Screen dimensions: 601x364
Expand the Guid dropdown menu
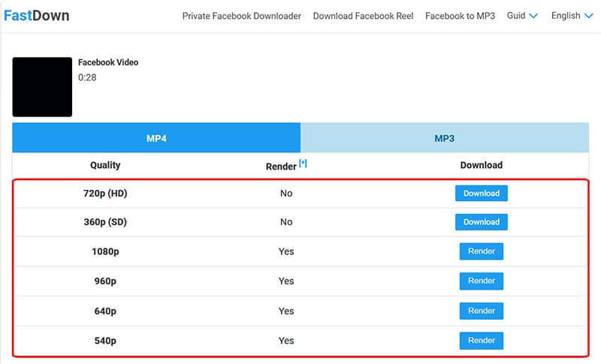tap(522, 16)
